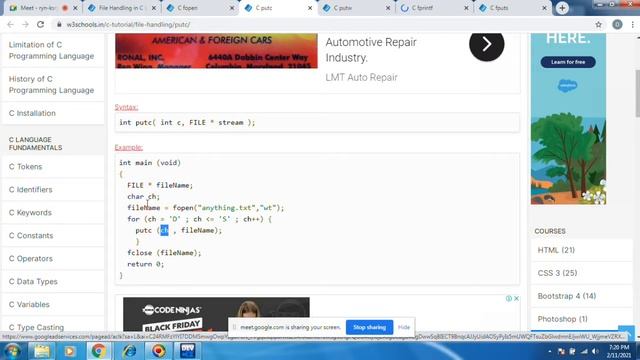Viewport: 640px width, 360px height.
Task: Open File Explorer from the taskbar
Action: [41, 351]
